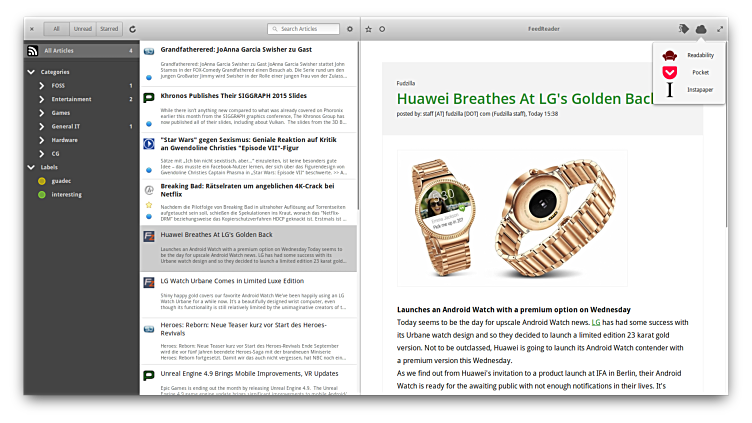The width and height of the screenshot is (752, 423).
Task: Click Phoronix icon on Khronos article
Action: click(x=149, y=97)
